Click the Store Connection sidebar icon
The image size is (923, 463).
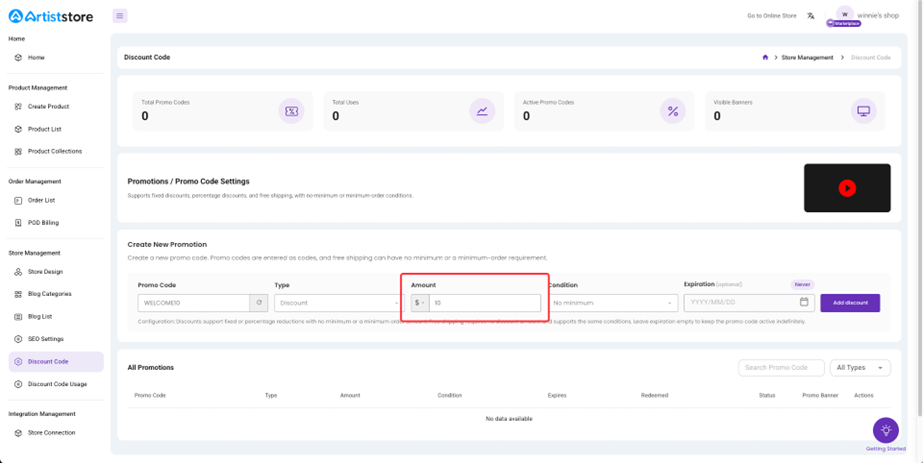click(18, 432)
